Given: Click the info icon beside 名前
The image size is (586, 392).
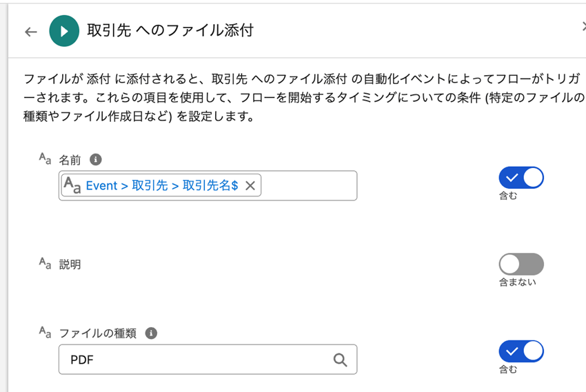Looking at the screenshot, I should (x=96, y=160).
